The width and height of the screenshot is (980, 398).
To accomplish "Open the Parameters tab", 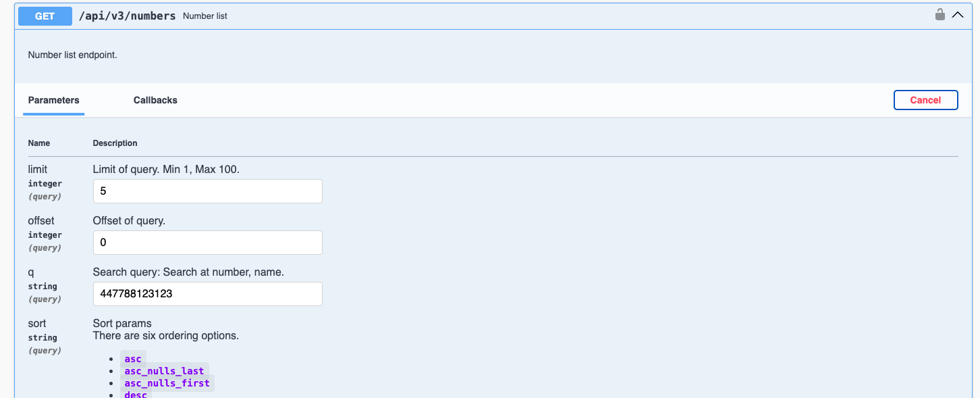I will (54, 100).
